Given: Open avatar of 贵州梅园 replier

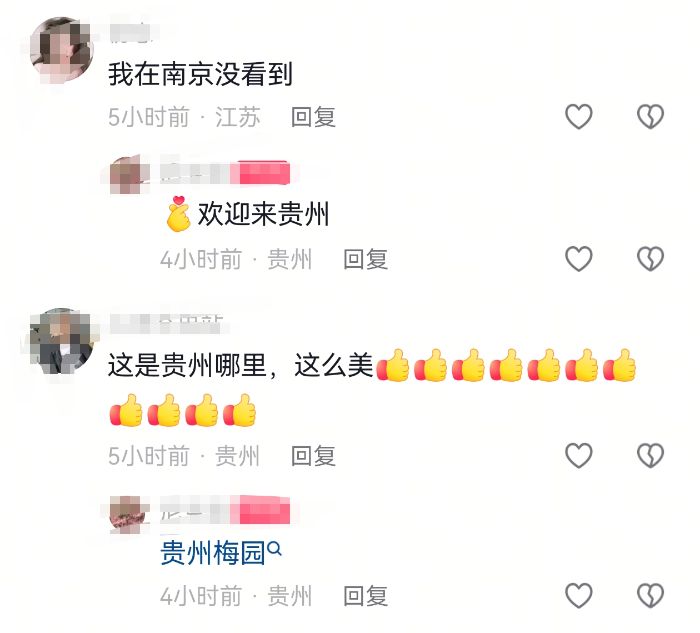Looking at the screenshot, I should tap(129, 513).
